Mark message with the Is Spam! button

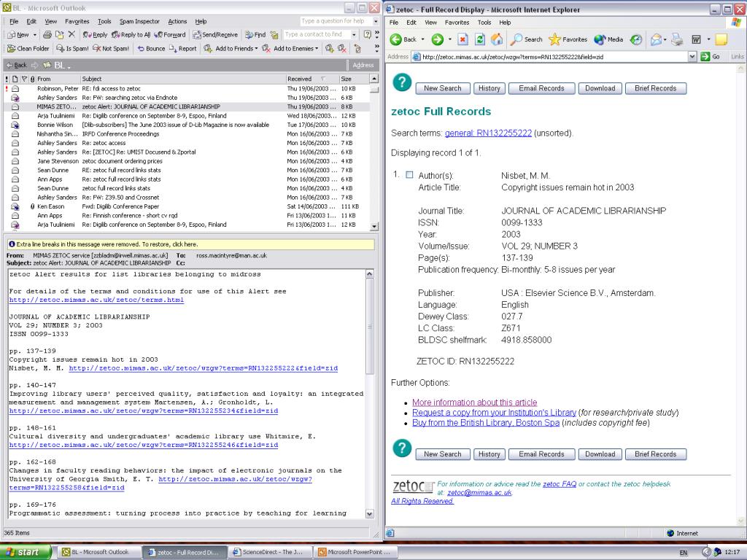(x=72, y=49)
